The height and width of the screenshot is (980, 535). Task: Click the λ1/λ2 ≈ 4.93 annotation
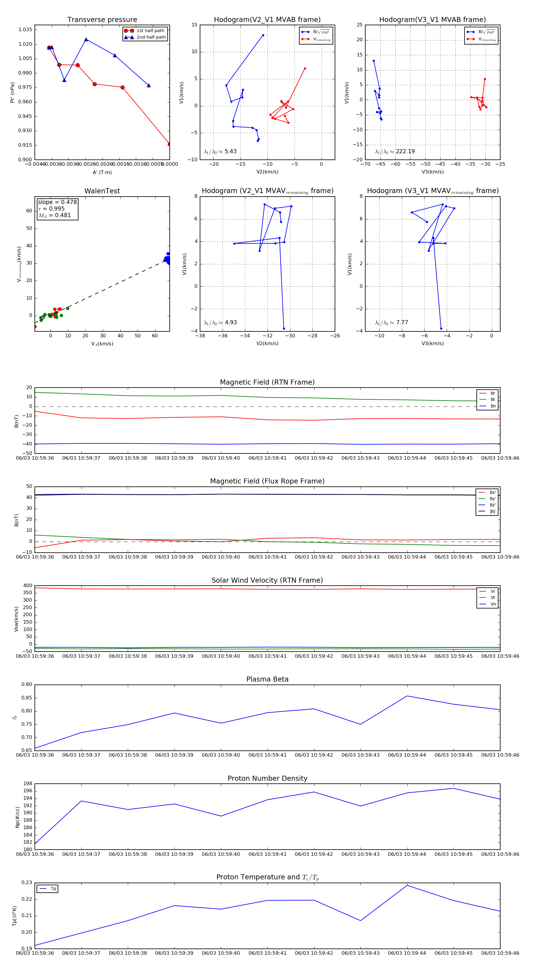click(x=220, y=323)
